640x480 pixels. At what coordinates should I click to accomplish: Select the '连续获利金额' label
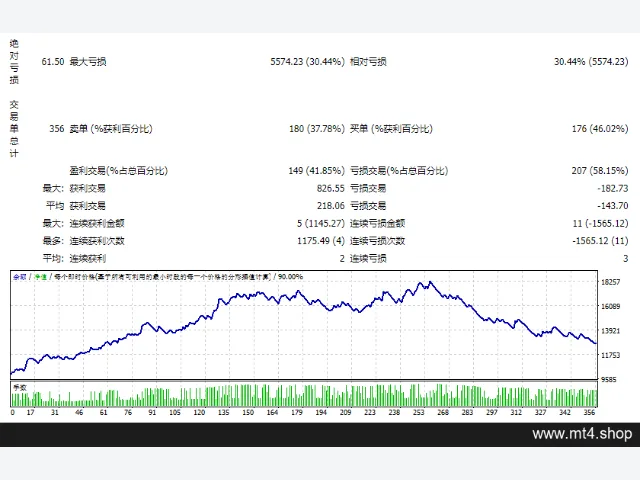click(x=97, y=223)
